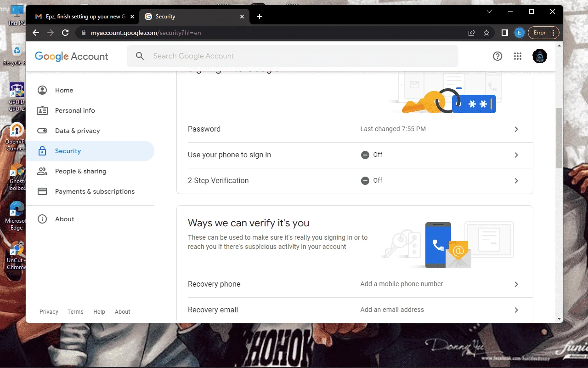Click the Google Account logo
The width and height of the screenshot is (588, 368).
tap(72, 56)
